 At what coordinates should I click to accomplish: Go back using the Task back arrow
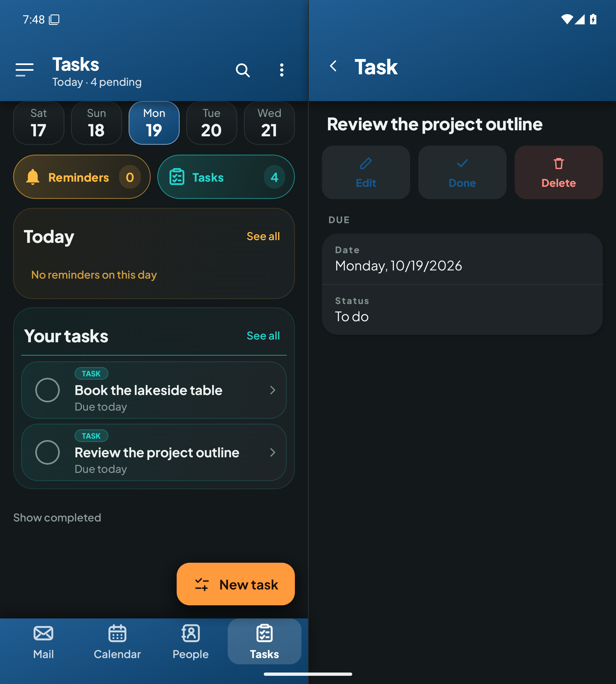[x=333, y=66]
